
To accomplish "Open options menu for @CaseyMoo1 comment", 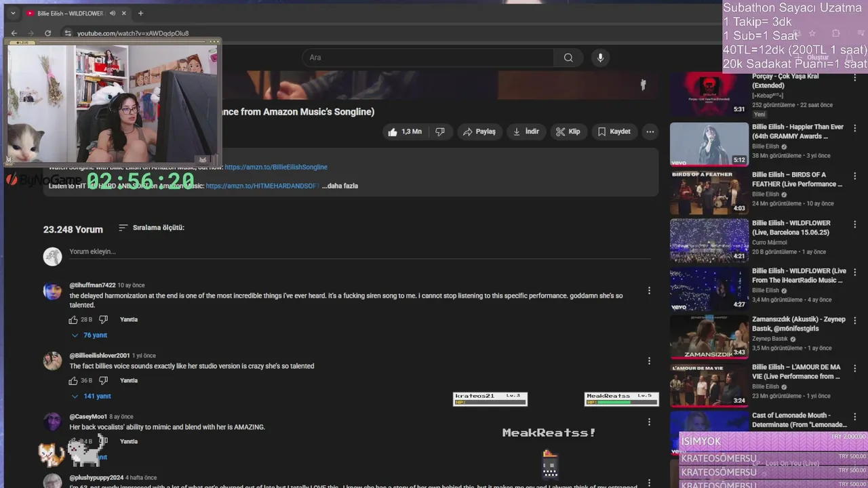I will point(649,422).
